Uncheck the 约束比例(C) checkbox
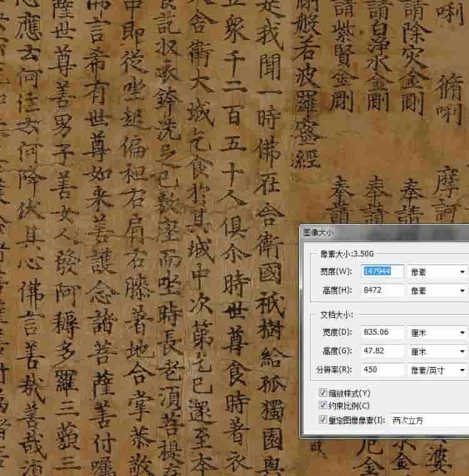 [x=323, y=407]
